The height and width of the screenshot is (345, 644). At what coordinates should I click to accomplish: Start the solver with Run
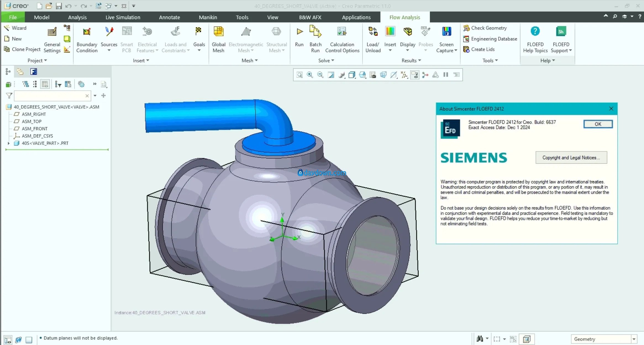[299, 37]
